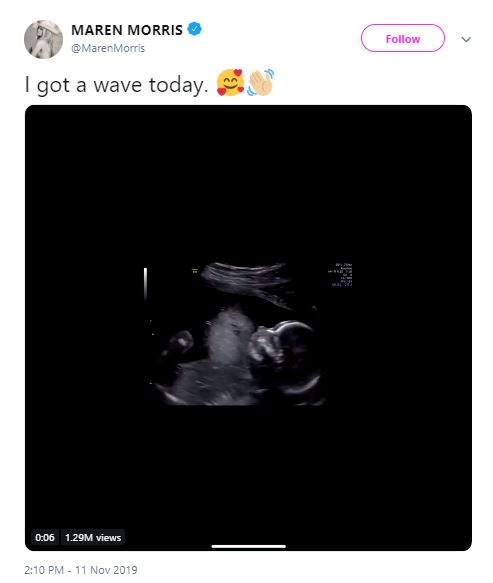Click the 11 Nov 2019 date text

coord(106,570)
